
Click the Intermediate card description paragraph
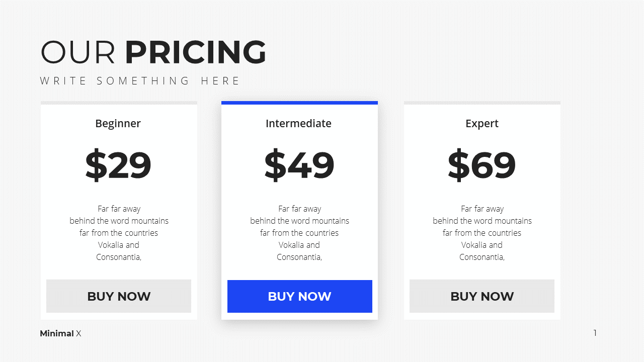pos(300,233)
